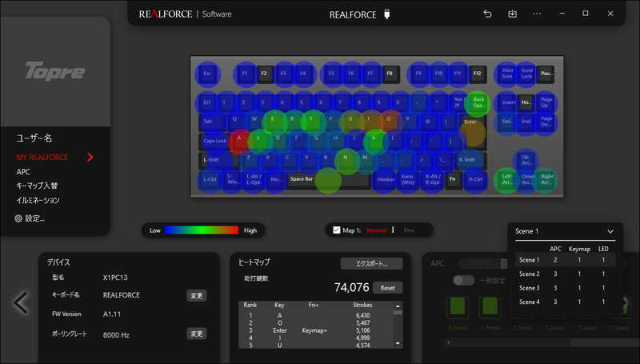Viewport: 640px width, 364px height.
Task: Choose Scene 2 from the scene list
Action: pyautogui.click(x=566, y=274)
